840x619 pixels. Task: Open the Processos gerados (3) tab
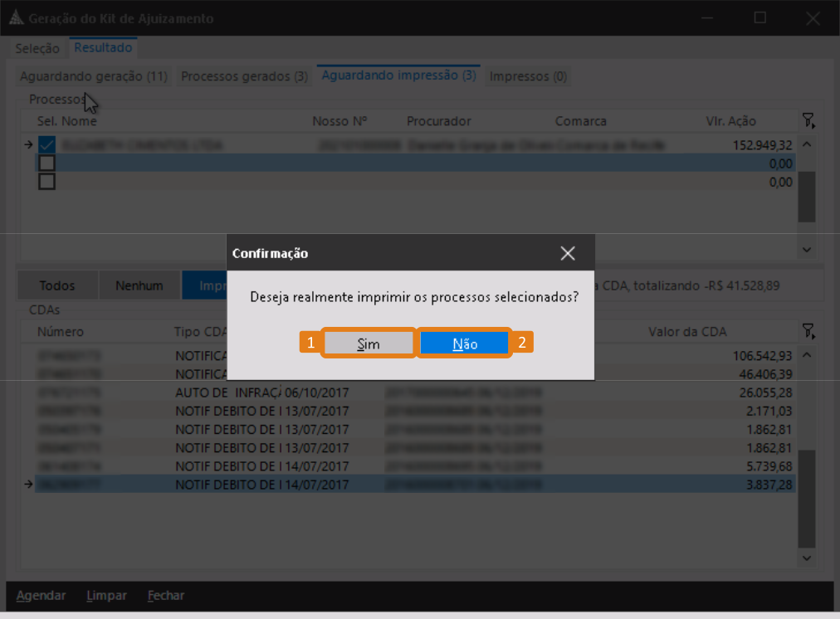pos(244,76)
